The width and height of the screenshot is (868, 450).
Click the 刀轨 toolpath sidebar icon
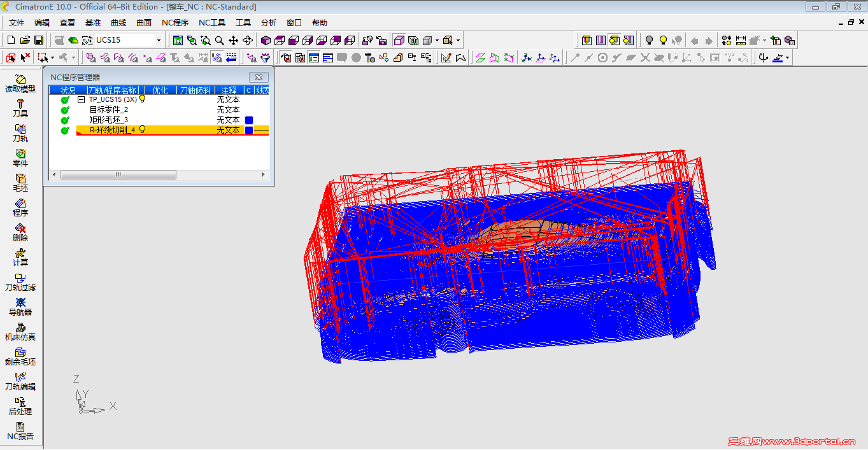[20, 134]
